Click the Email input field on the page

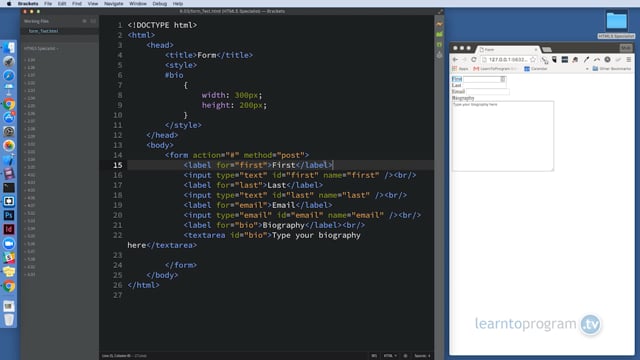coord(487,92)
